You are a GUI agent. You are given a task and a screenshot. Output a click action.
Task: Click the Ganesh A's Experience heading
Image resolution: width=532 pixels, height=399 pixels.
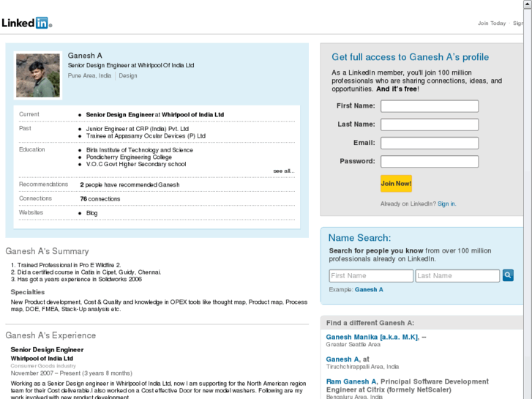[x=50, y=335]
